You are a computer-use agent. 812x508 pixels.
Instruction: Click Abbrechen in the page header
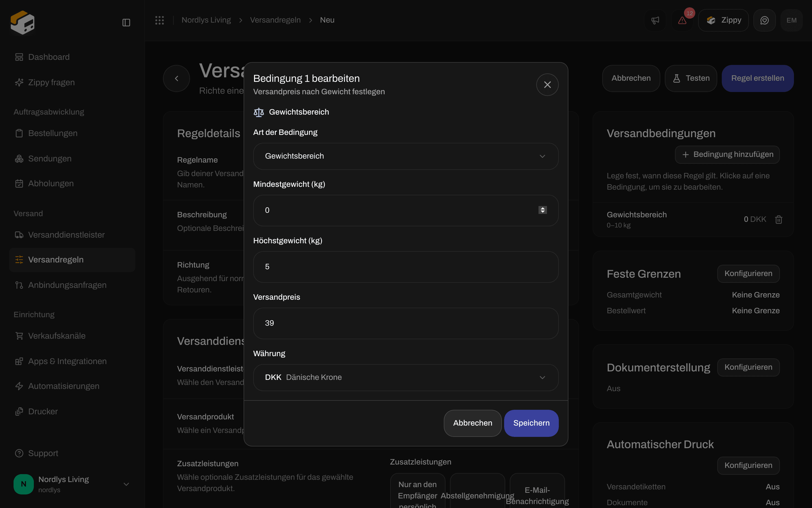coord(631,78)
